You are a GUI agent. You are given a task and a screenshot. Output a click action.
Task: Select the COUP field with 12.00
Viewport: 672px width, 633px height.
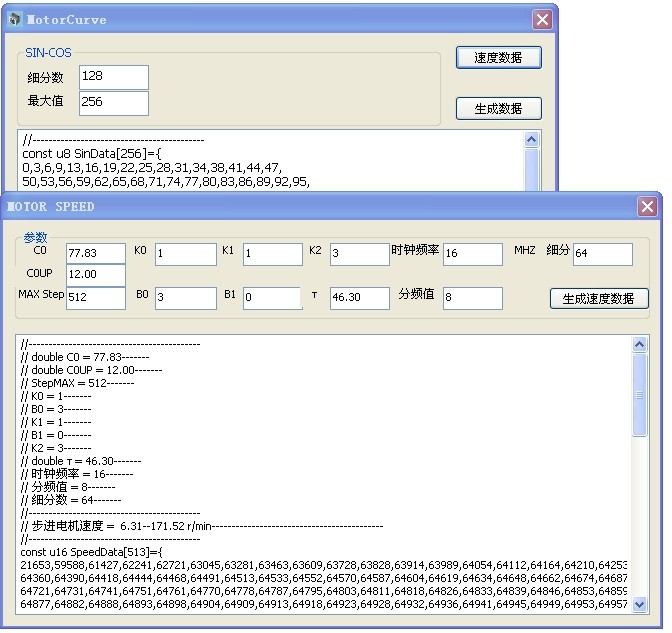96,275
